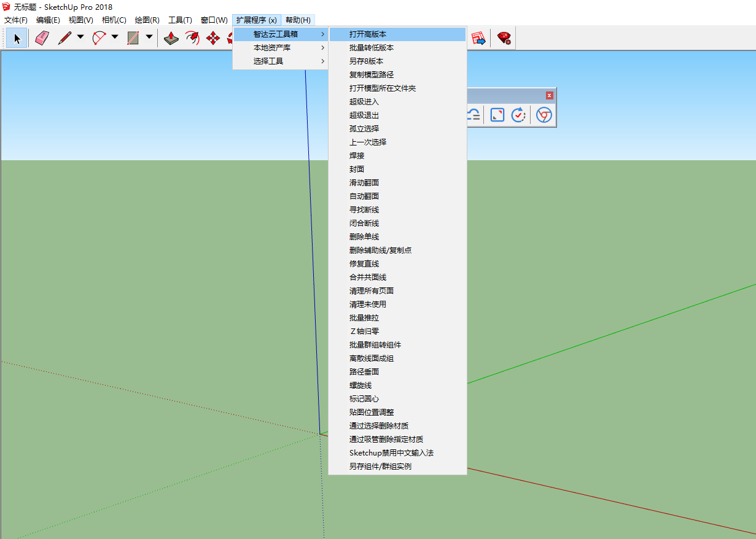Open the 文件(F) menu
Screen dimensions: 756x539
point(16,20)
